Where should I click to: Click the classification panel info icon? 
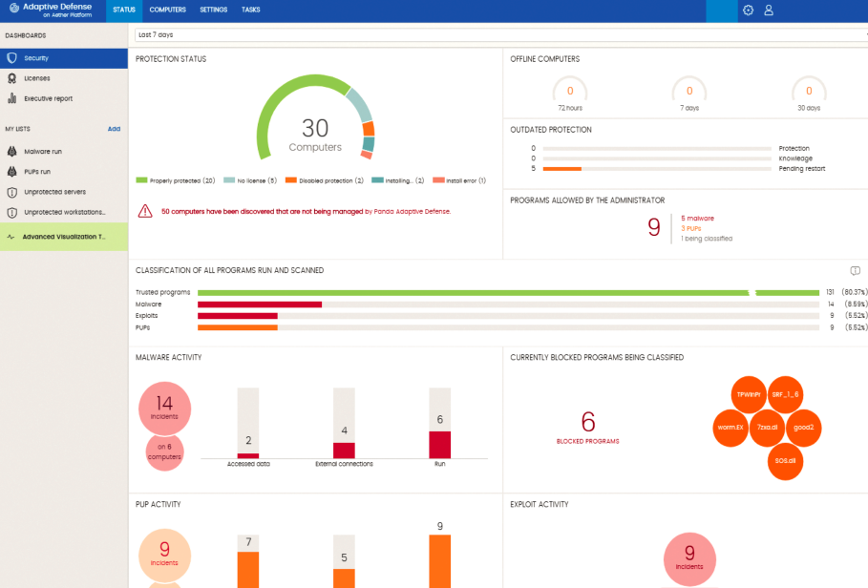(856, 270)
